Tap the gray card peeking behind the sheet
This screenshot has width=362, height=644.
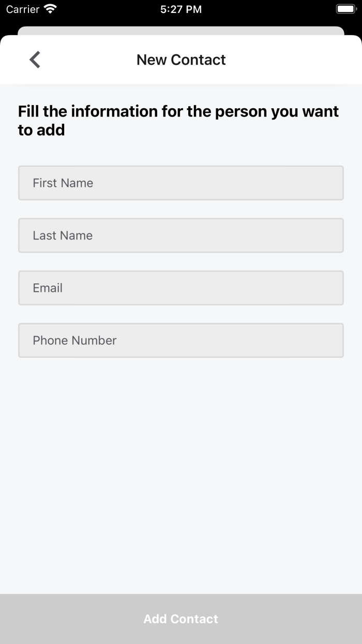(x=181, y=31)
